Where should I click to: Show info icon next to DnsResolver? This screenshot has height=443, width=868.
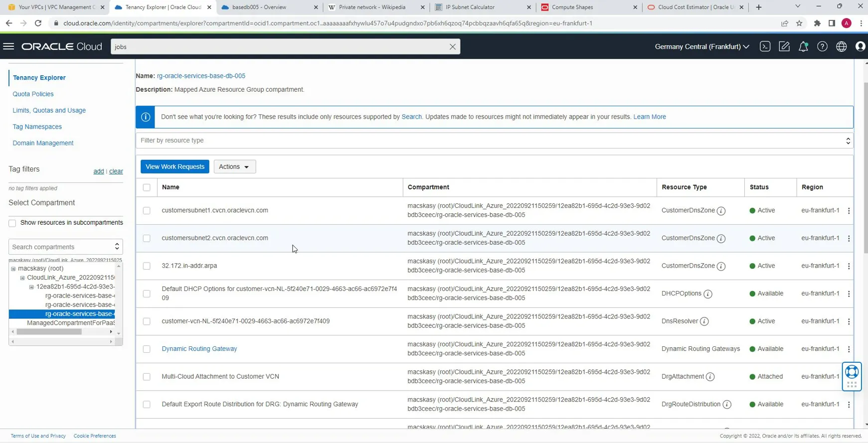click(x=704, y=321)
